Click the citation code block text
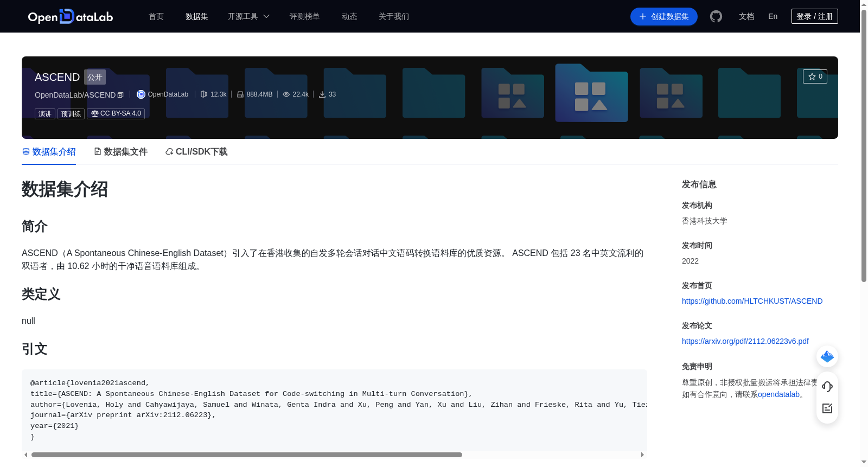The height and width of the screenshot is (467, 868). click(334, 410)
